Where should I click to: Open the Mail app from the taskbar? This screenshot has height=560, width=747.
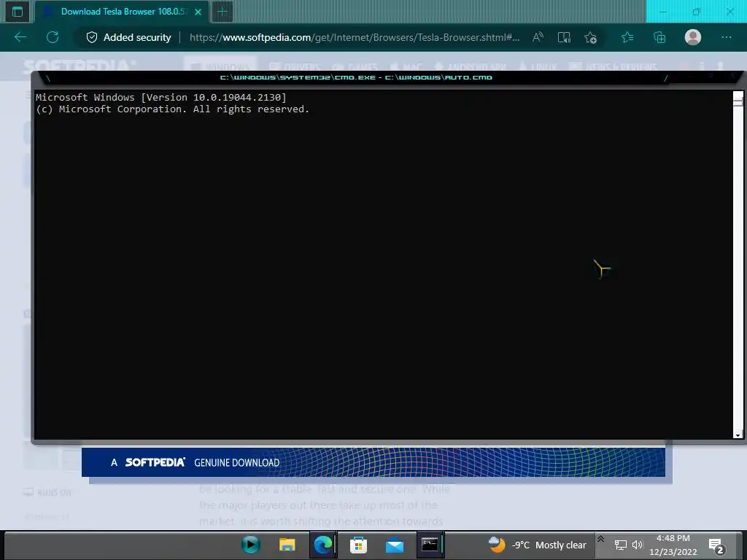pos(395,544)
